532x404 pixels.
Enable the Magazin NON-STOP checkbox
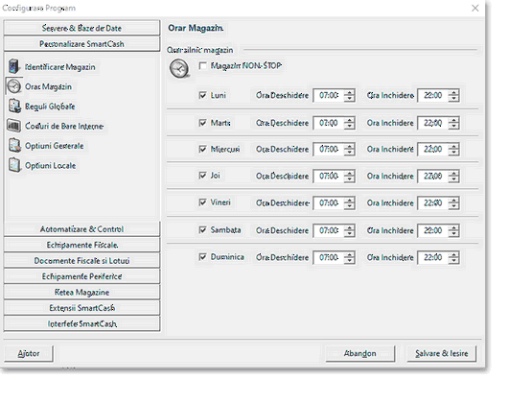pos(202,65)
